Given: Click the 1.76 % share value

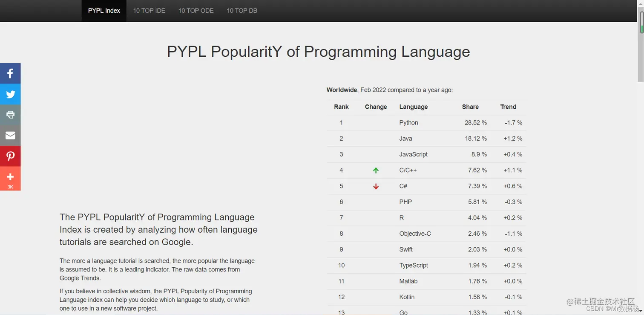Looking at the screenshot, I should coord(477,281).
